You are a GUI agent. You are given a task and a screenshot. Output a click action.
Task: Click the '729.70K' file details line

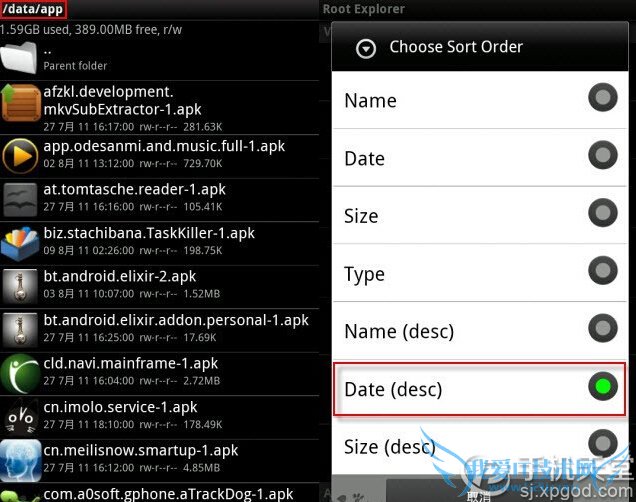click(x=133, y=163)
